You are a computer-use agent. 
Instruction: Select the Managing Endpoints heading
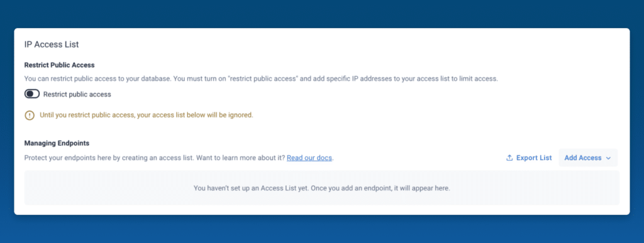(57, 143)
